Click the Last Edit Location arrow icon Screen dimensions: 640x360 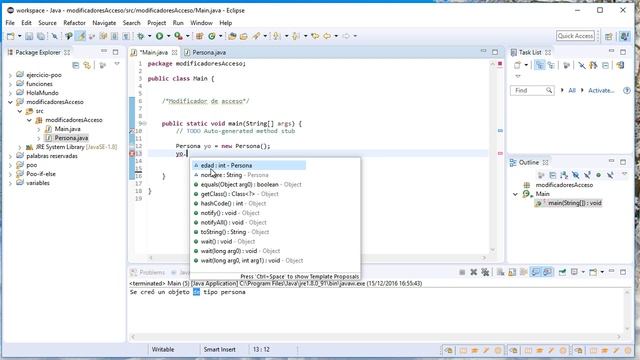[315, 36]
